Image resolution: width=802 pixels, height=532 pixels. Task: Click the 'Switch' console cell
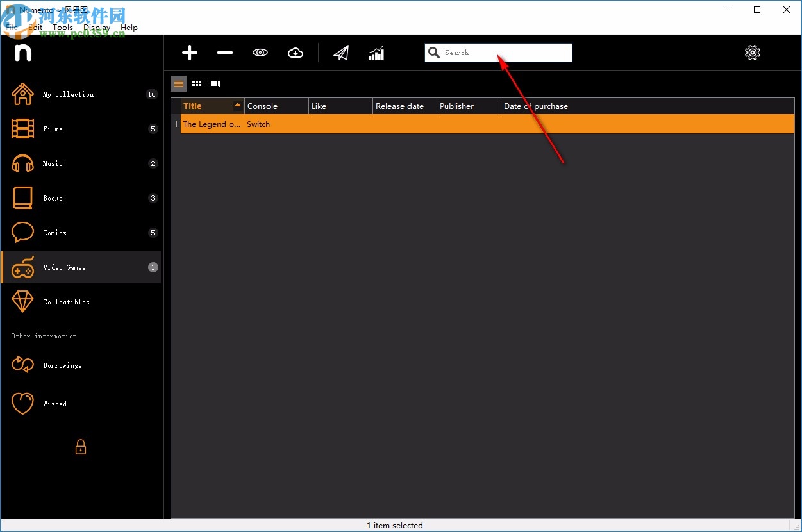tap(276, 124)
